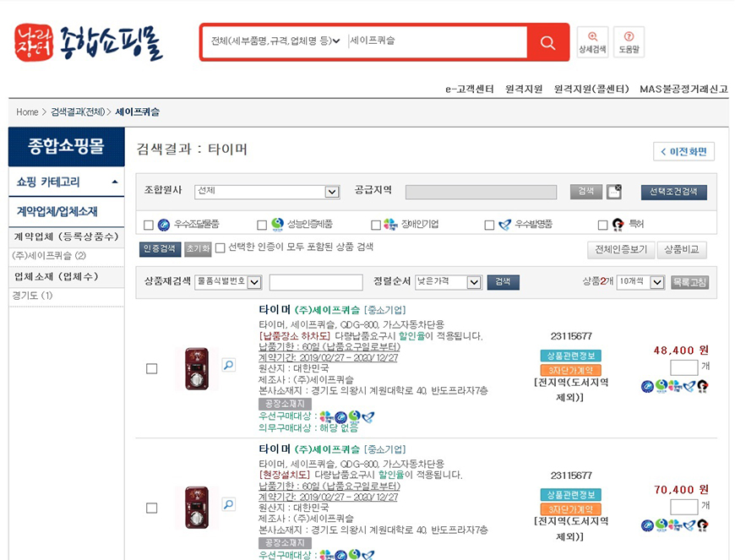Filter by (주)세이프퀴슬 (2) vendor
The image size is (735, 560).
[49, 255]
